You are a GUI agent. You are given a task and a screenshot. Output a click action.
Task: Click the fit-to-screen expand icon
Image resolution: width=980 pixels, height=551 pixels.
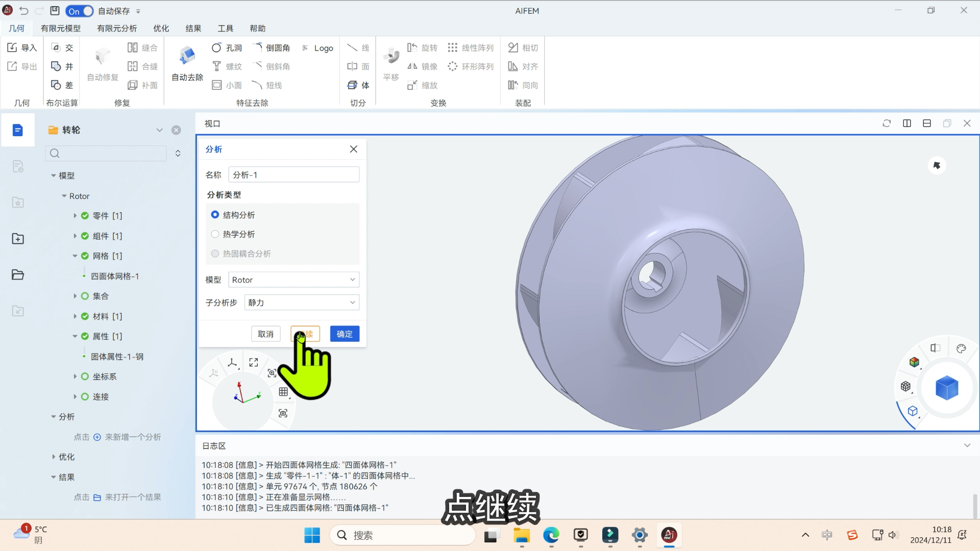[254, 362]
